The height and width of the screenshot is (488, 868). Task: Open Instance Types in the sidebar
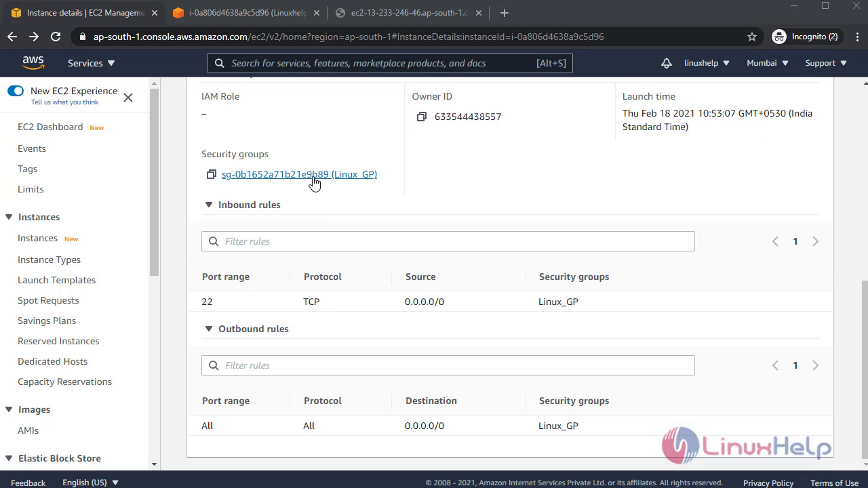pos(49,260)
